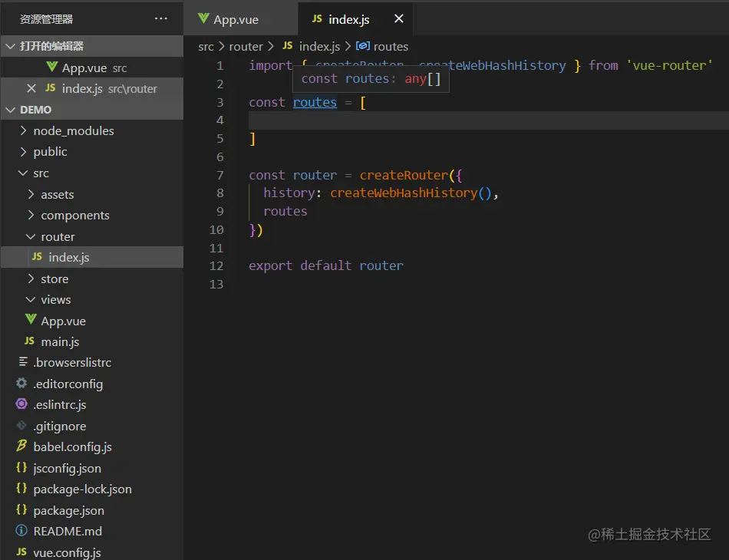The height and width of the screenshot is (560, 729).
Task: Click the JS icon on the index.js tab
Action: pyautogui.click(x=317, y=18)
